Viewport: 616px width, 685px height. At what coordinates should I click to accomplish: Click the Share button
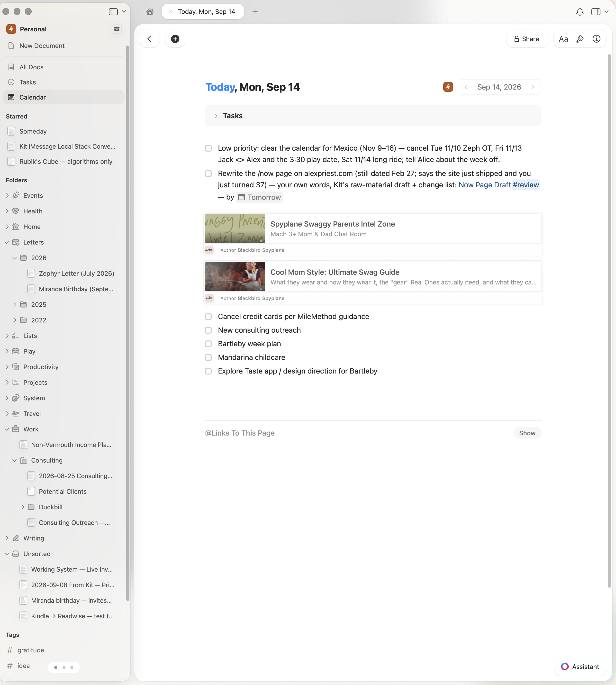coord(527,39)
